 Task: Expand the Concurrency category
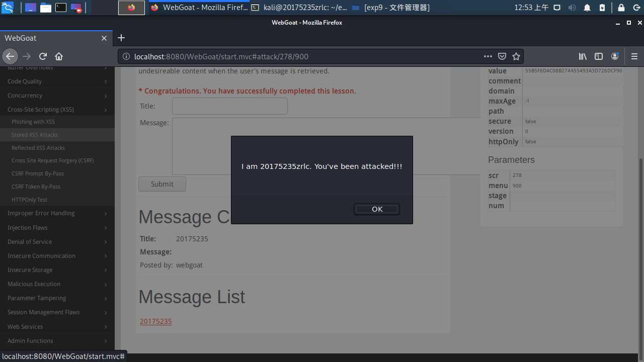tap(57, 96)
